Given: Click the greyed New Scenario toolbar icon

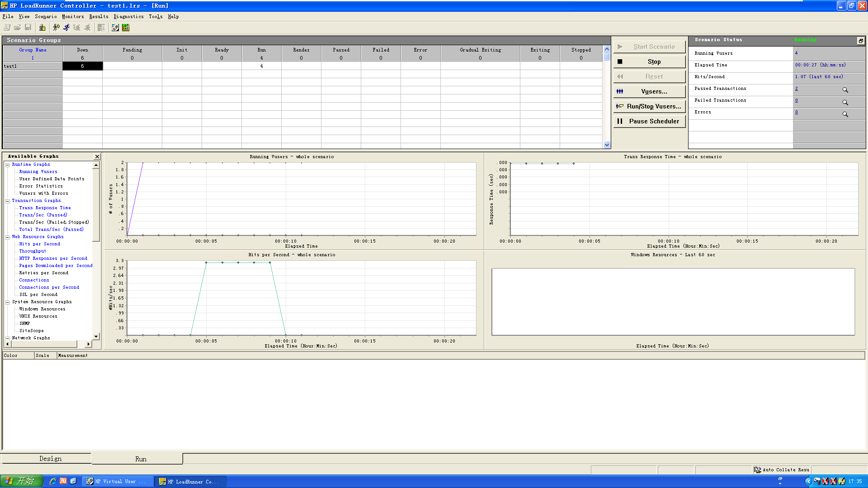Looking at the screenshot, I should coord(7,28).
